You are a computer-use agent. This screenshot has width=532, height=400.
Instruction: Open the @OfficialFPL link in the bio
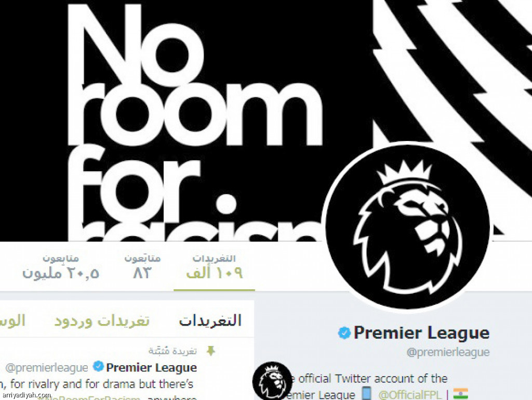click(409, 395)
